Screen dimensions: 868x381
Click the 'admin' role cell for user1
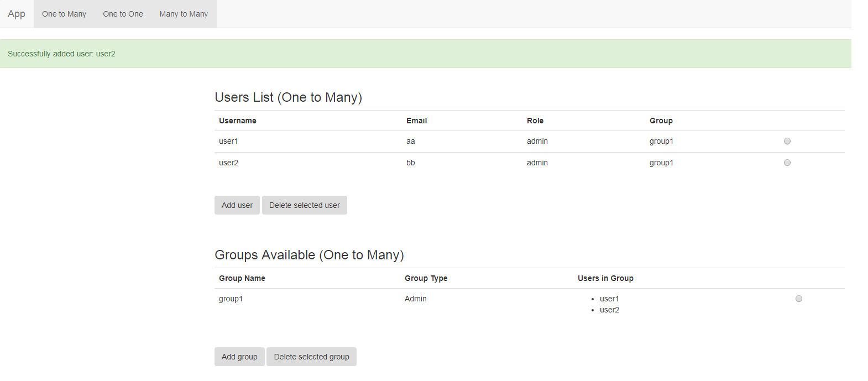pos(537,141)
